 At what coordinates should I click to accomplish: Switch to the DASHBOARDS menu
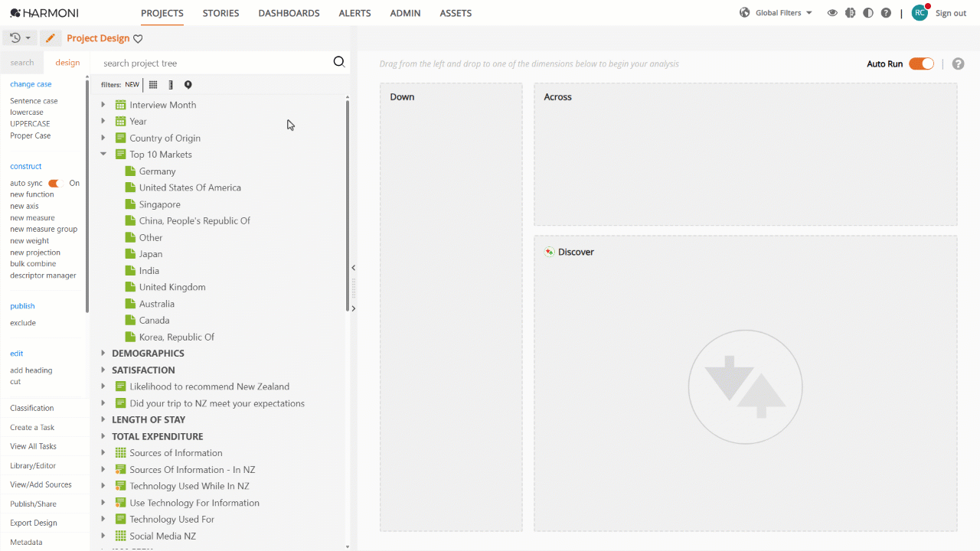[289, 13]
